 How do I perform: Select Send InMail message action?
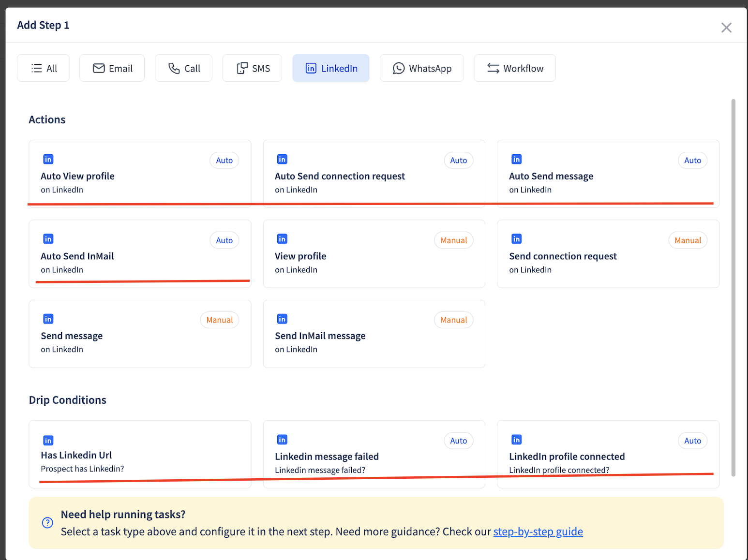[x=374, y=334]
